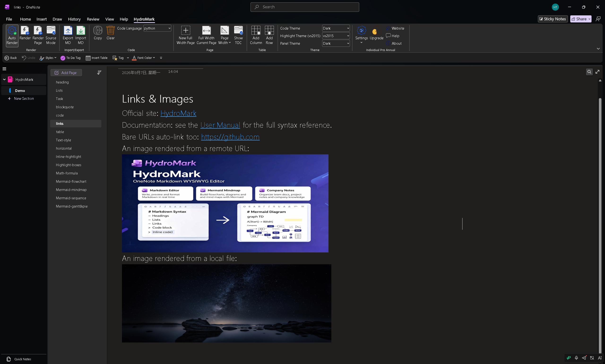
Task: Toggle Show TOC
Action: click(x=238, y=35)
